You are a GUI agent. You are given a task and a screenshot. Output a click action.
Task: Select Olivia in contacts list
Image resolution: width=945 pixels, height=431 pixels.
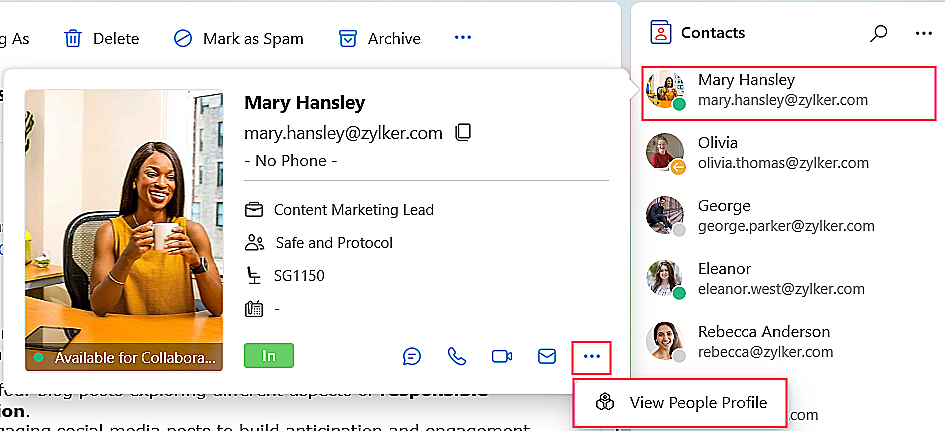coord(788,153)
